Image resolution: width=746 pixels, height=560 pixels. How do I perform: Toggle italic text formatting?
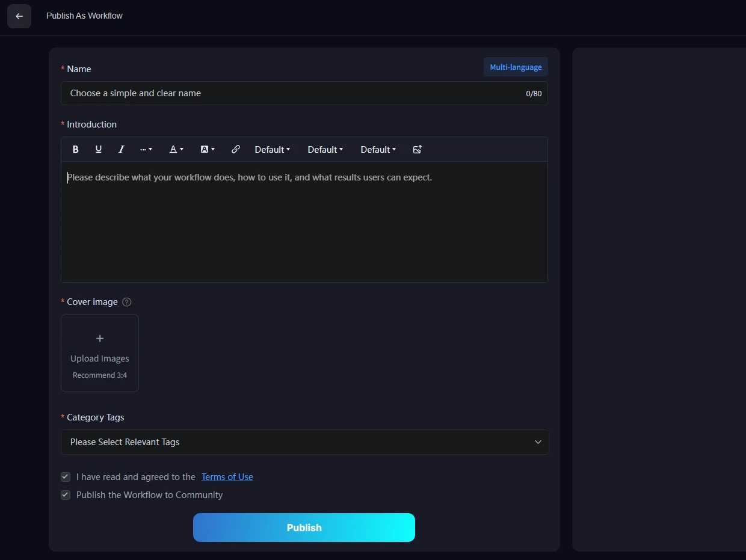point(122,149)
